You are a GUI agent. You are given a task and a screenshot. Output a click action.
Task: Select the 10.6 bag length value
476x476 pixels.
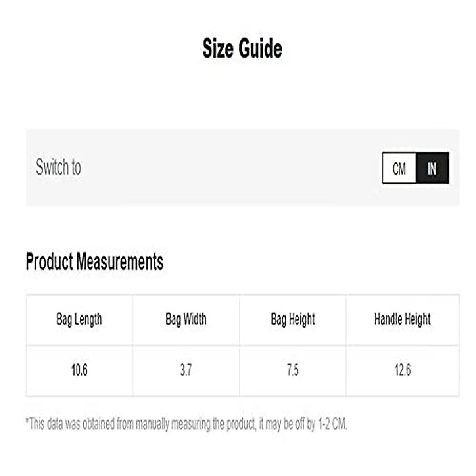79,370
